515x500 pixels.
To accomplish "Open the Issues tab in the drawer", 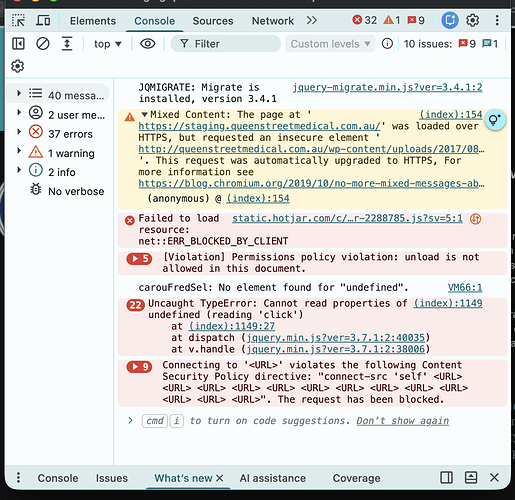I will (112, 478).
